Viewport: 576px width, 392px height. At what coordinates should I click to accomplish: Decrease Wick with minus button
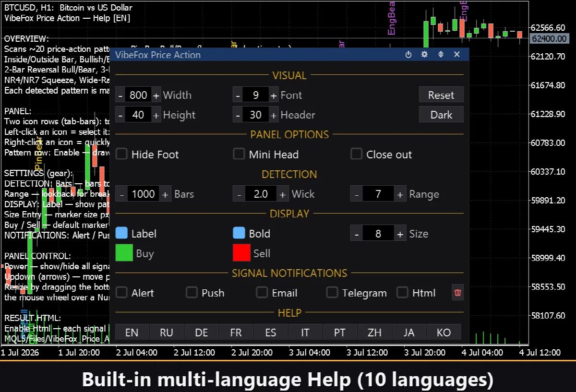[x=239, y=194]
